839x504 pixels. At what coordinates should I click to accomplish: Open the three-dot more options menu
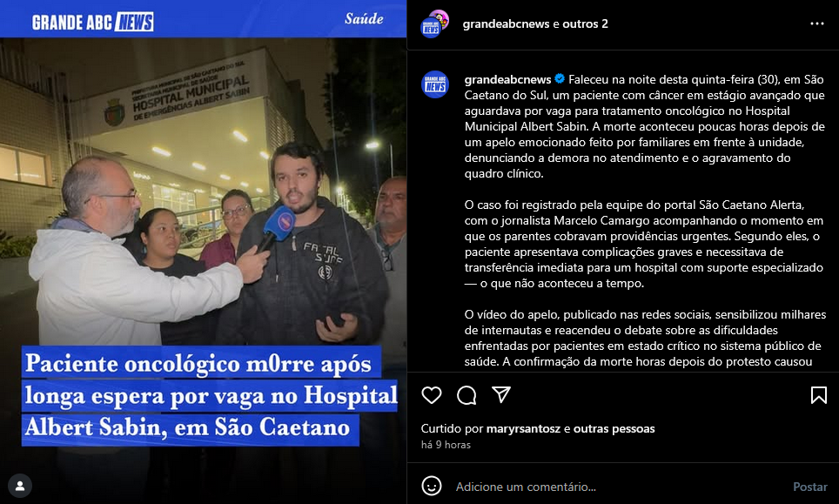point(817,24)
